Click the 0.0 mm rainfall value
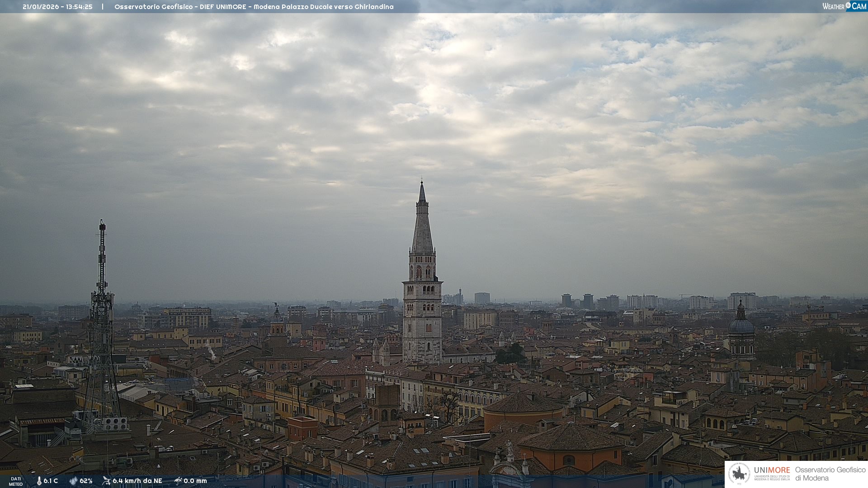 coord(195,481)
